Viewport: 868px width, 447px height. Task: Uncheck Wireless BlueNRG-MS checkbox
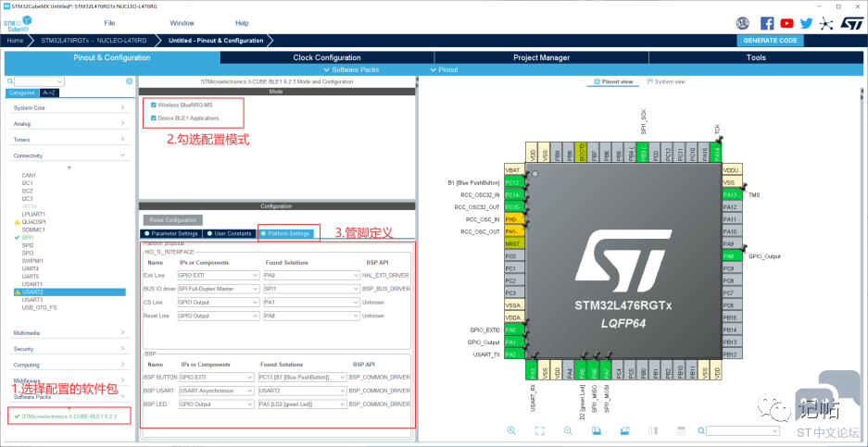pos(154,105)
